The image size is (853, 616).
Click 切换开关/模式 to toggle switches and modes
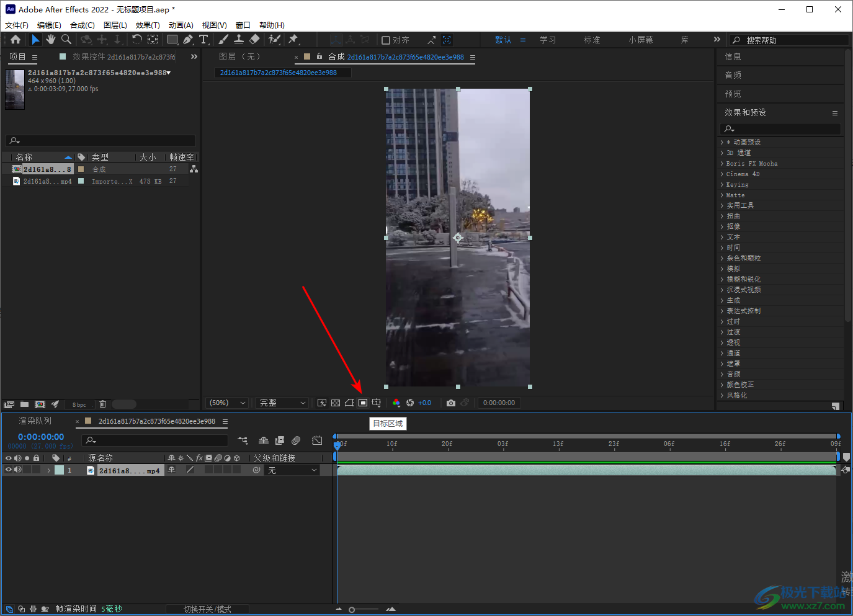[207, 609]
